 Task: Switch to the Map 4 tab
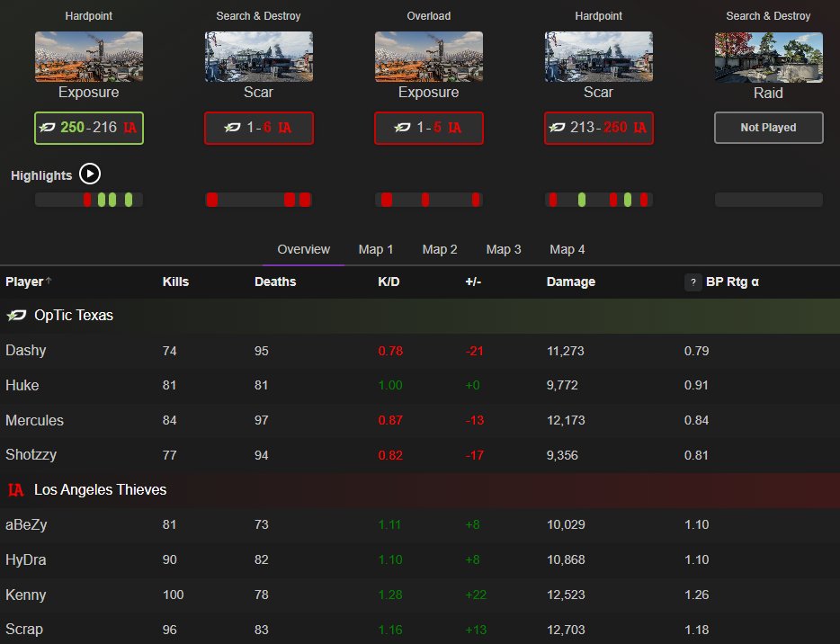pyautogui.click(x=567, y=250)
